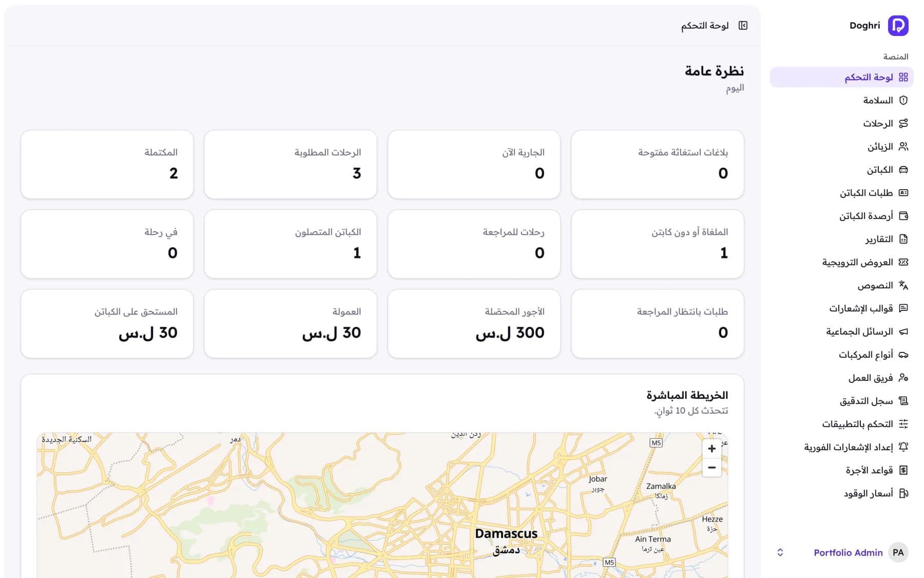Open إعداد الإشعارات الفورية bell icon
Screen dimensions: 924x578
(x=903, y=447)
